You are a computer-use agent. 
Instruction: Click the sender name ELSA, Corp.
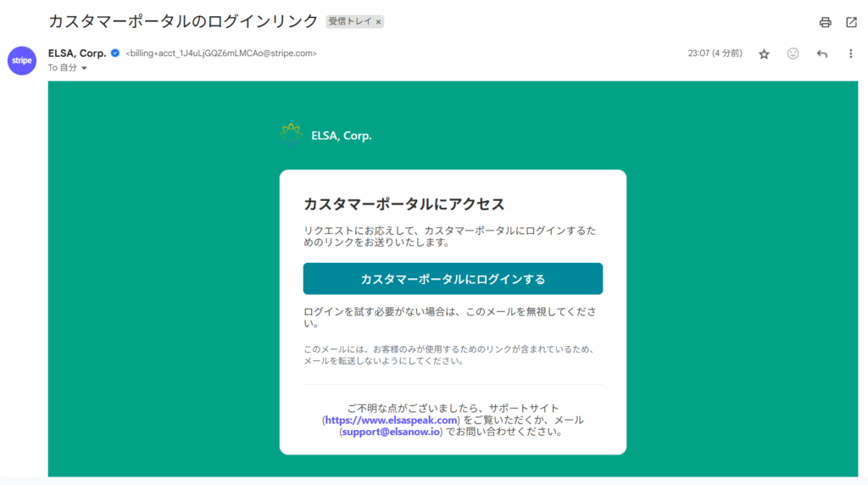[77, 53]
